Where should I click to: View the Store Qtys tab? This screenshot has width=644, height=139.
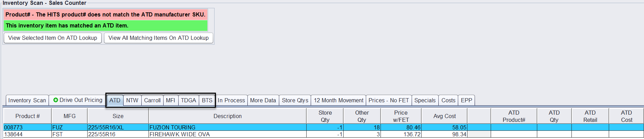pyautogui.click(x=295, y=100)
